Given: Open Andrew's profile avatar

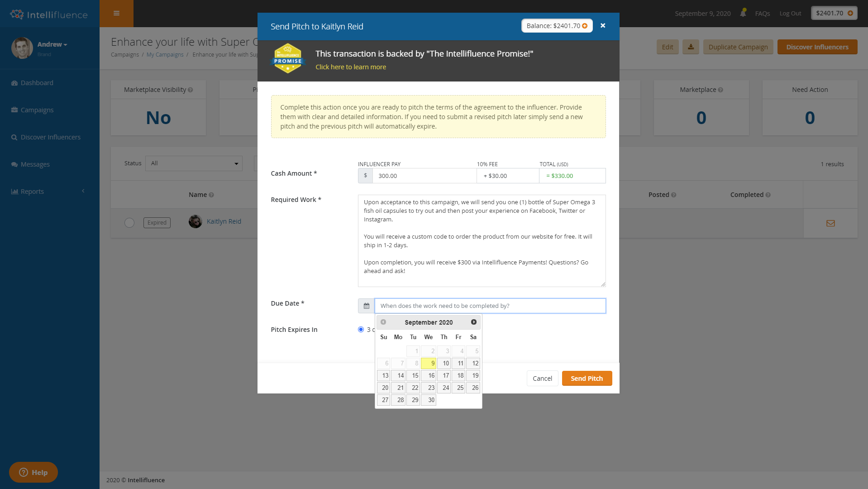Looking at the screenshot, I should 22,48.
